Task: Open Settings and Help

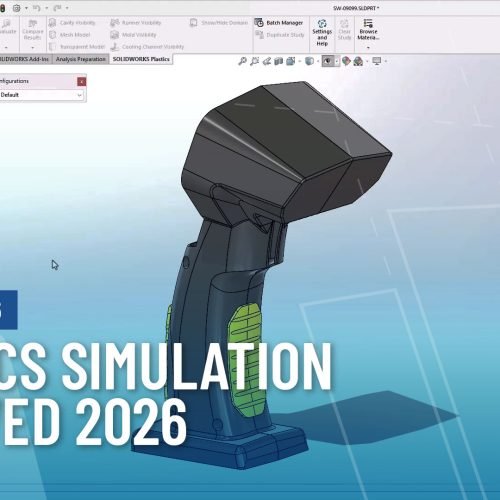Action: click(x=322, y=32)
